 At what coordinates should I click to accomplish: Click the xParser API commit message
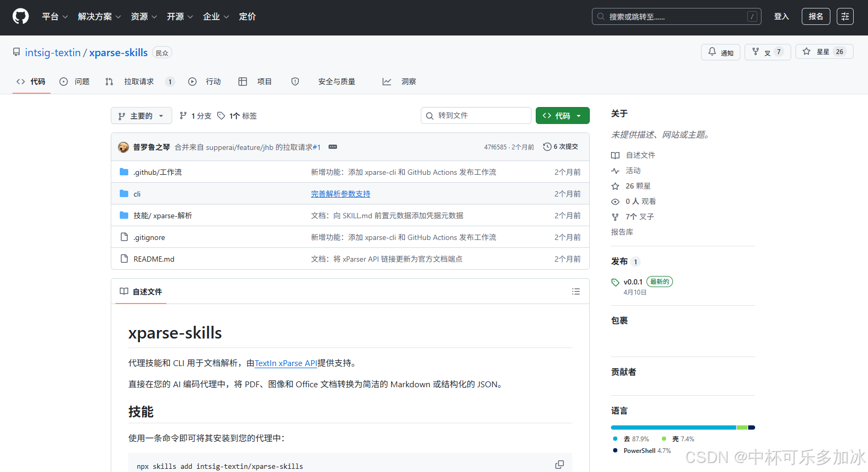pos(387,259)
